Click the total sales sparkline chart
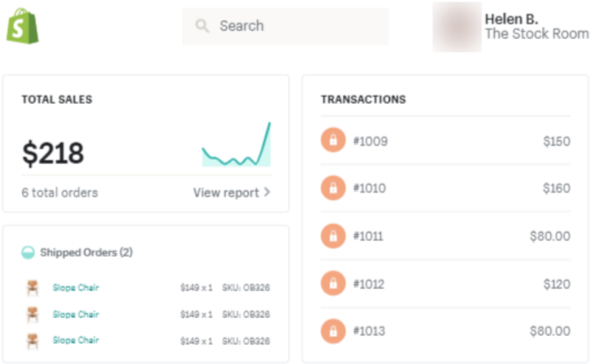 coord(236,144)
